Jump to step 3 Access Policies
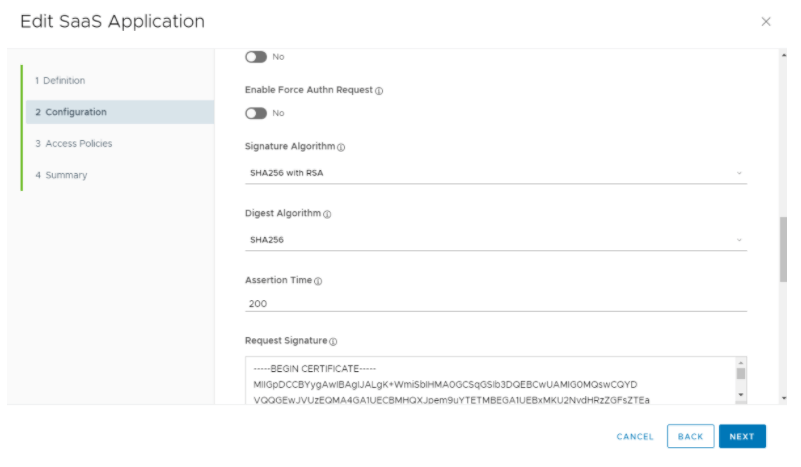This screenshot has height=467, width=801. click(73, 144)
